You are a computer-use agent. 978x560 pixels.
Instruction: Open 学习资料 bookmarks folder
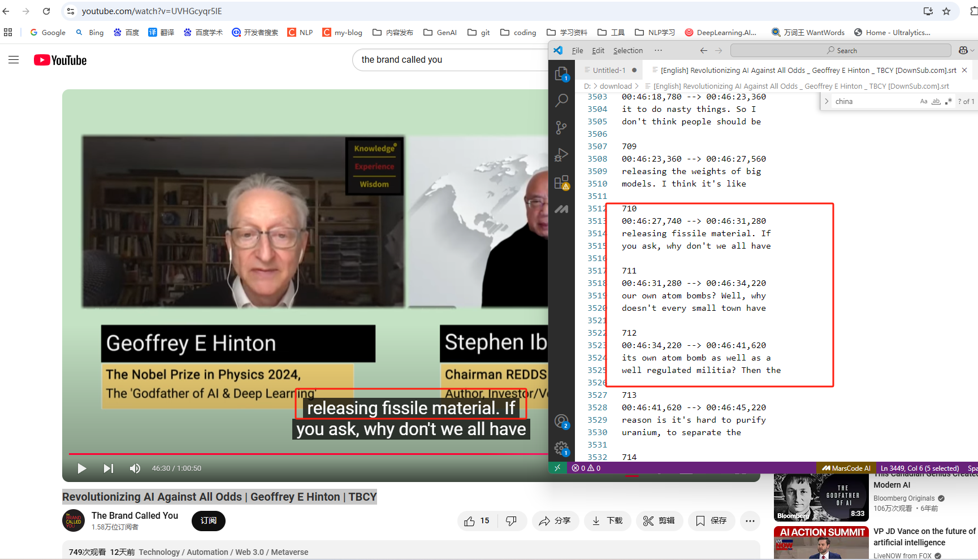click(567, 32)
